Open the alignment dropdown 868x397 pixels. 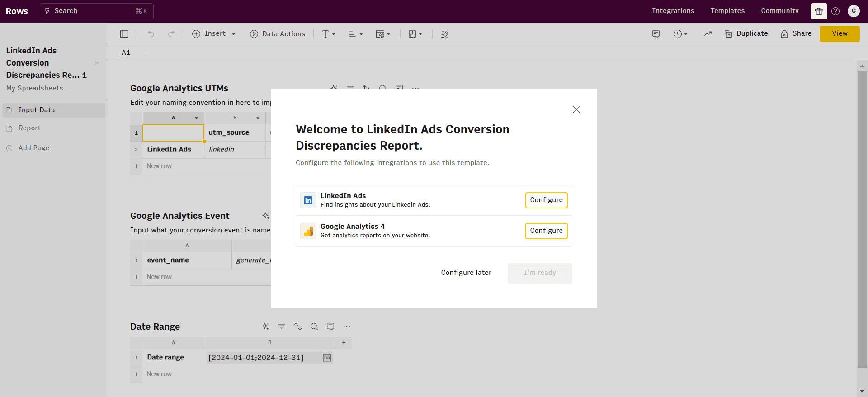(x=356, y=34)
